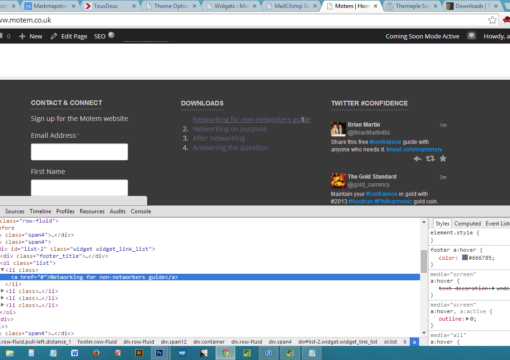Click the browser address bar URL

26,20
